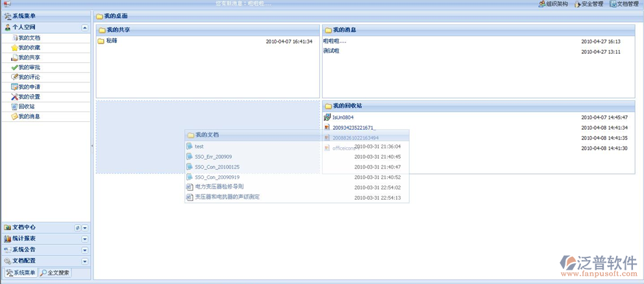
Task: Click timestamp 2010-04-07 16:41:34
Action: (289, 41)
